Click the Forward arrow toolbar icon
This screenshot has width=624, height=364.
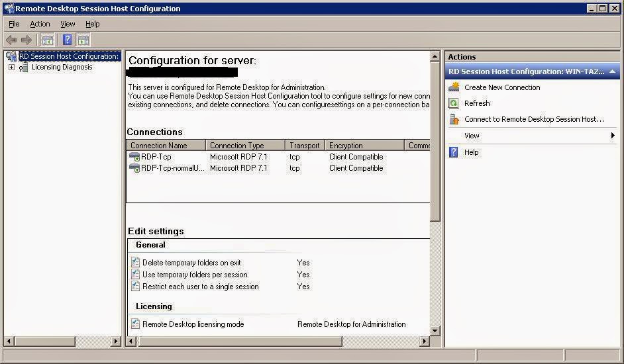26,40
